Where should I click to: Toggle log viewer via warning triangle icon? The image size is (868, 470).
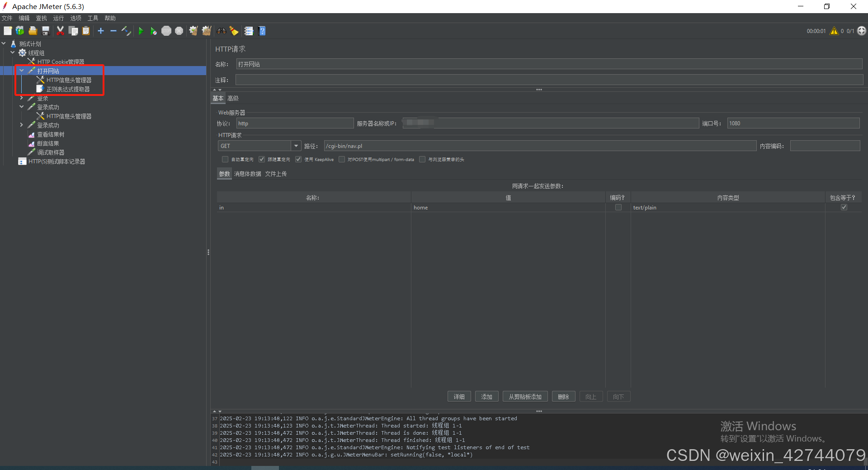point(834,31)
